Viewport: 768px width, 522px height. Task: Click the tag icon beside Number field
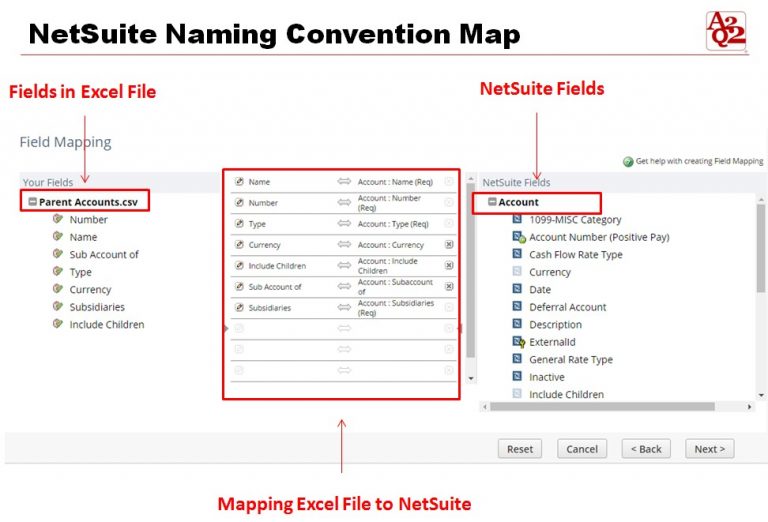click(x=58, y=219)
